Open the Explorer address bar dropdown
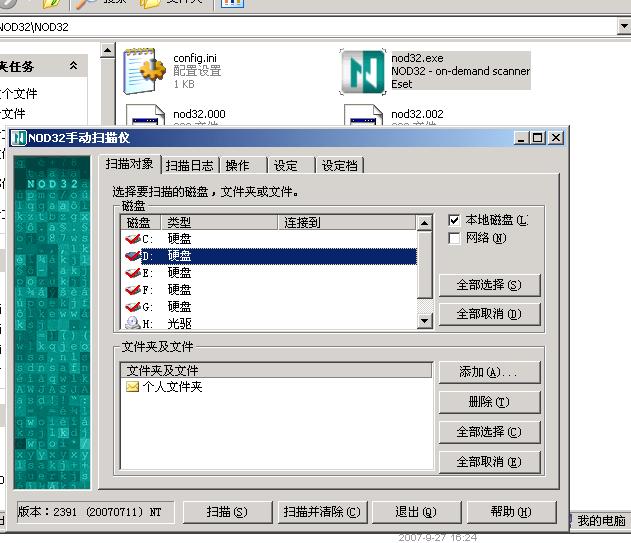 pos(624,27)
